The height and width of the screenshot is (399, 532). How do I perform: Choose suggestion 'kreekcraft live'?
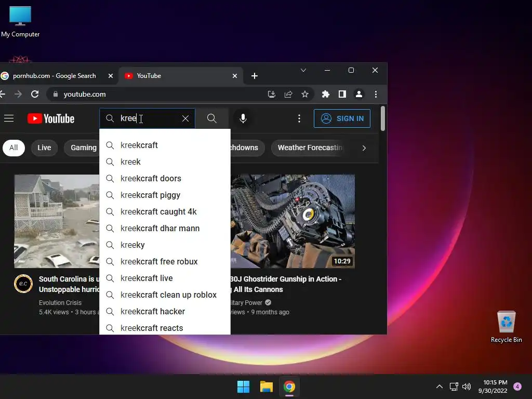[165, 278]
